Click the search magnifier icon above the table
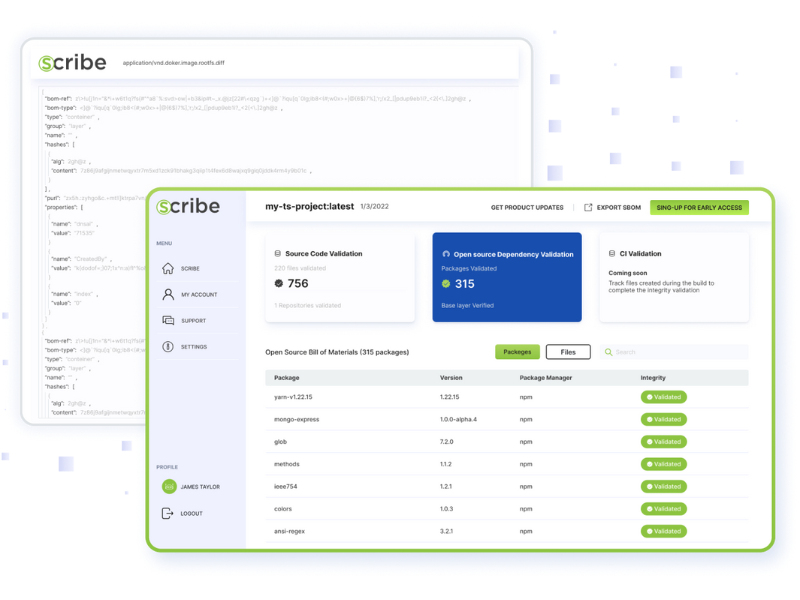The width and height of the screenshot is (800, 600). (x=610, y=352)
